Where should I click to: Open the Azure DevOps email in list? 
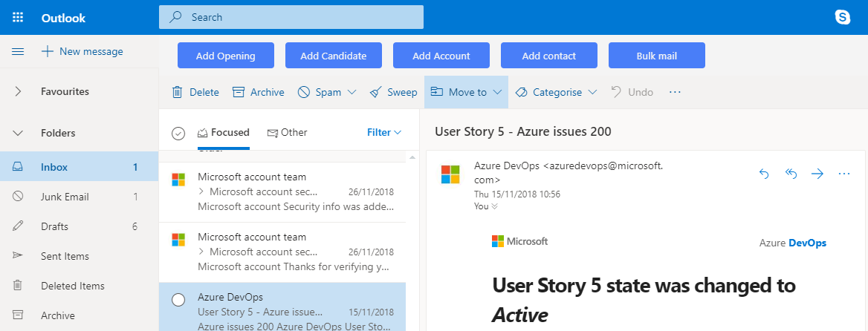282,307
